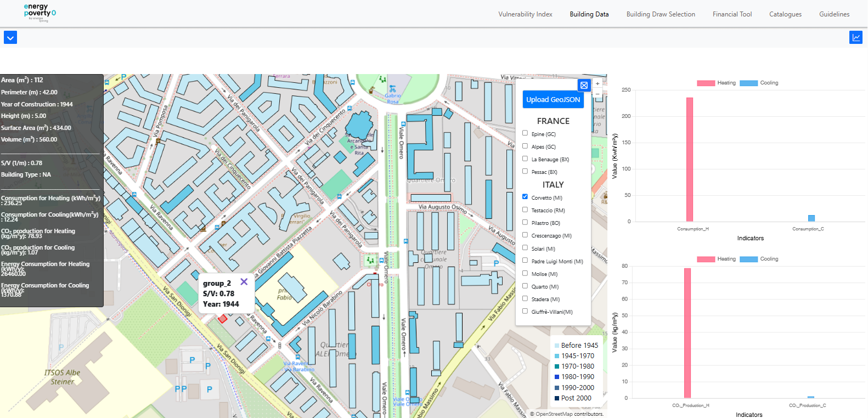
Task: Check the Epine (GC) district box
Action: point(525,133)
